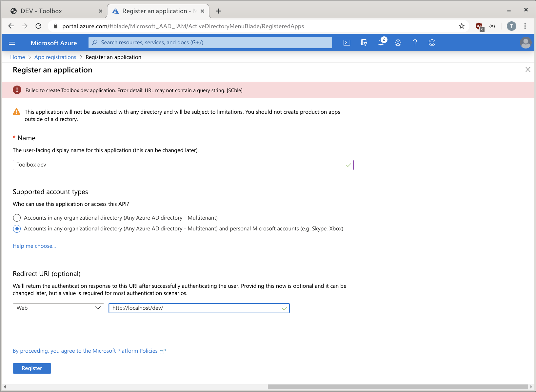
Task: Open the feedback smiley icon
Action: pos(432,43)
